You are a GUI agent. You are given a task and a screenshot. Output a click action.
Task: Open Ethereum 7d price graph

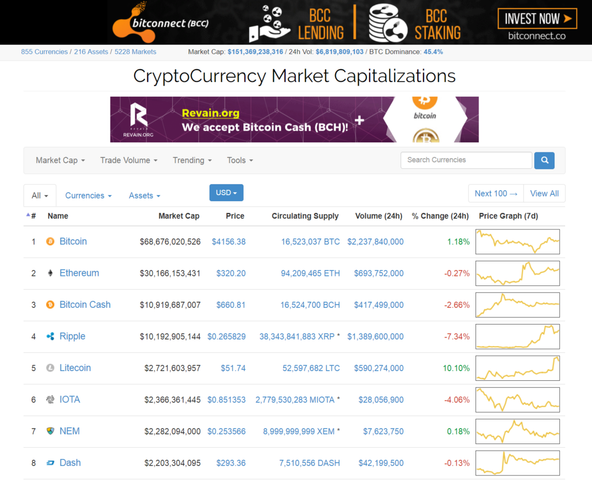517,273
